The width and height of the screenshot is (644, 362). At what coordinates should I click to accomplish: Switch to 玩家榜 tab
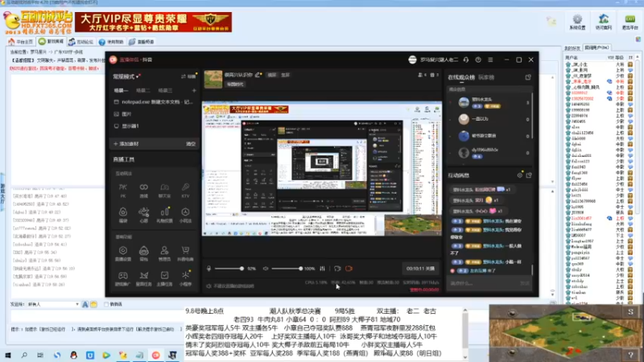pos(486,77)
